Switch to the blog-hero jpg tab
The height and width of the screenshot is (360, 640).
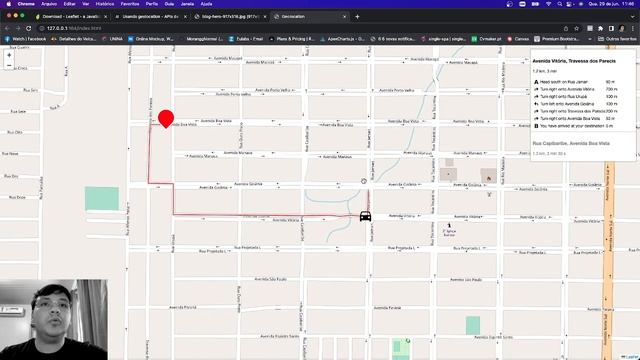pyautogui.click(x=230, y=16)
